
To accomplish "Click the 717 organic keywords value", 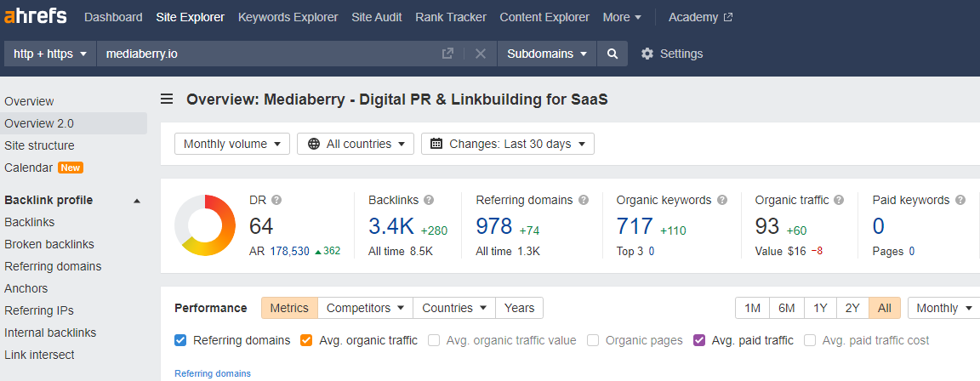I will point(635,226).
